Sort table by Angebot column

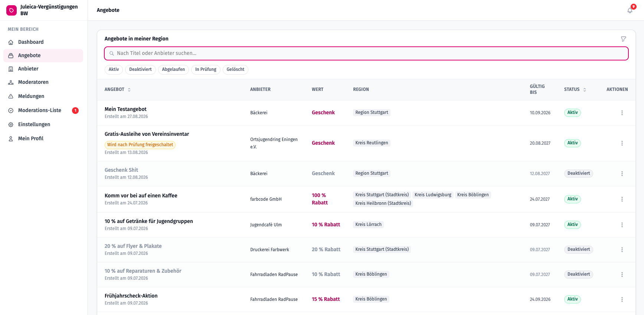coord(118,89)
